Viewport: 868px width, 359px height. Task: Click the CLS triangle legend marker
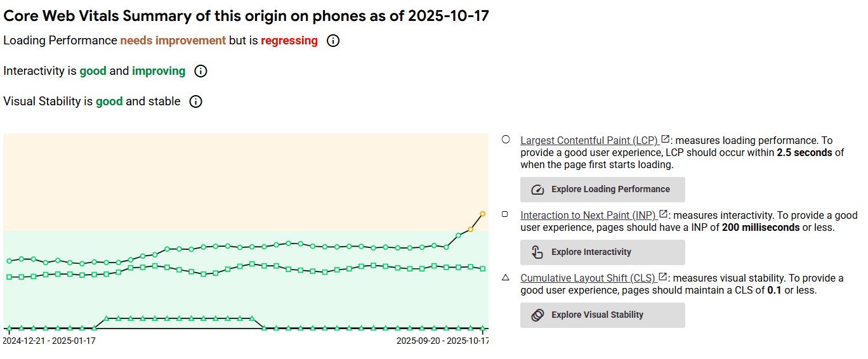[x=506, y=277]
